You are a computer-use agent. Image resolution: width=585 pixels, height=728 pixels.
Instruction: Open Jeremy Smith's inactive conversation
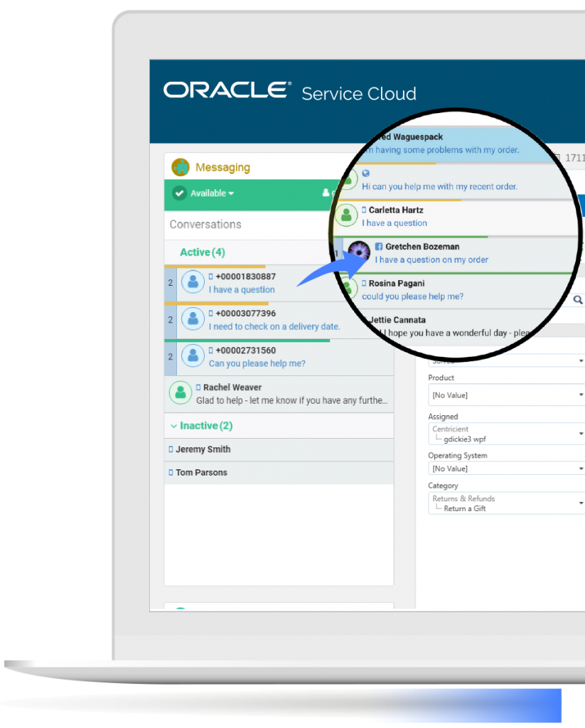[x=279, y=449]
